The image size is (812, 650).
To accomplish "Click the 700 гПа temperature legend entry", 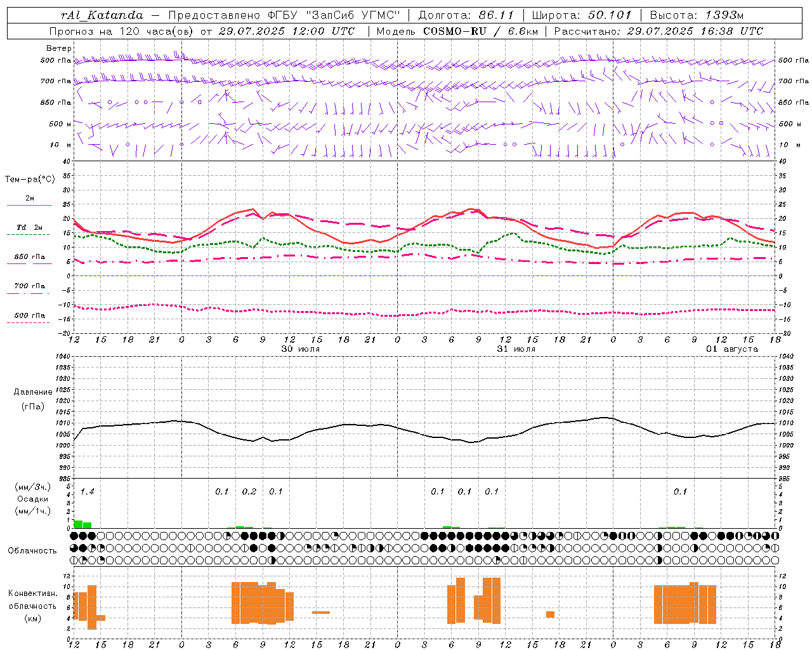I will click(30, 286).
